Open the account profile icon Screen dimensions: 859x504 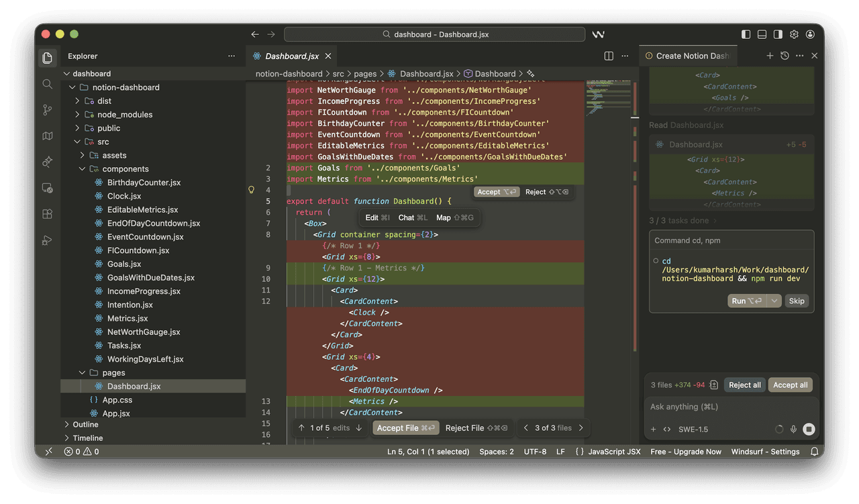click(x=810, y=34)
